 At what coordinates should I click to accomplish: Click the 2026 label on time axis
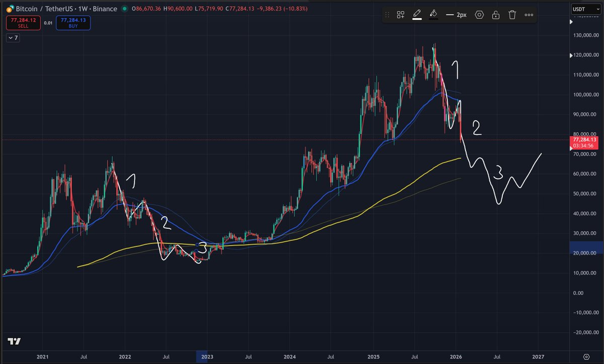point(455,356)
